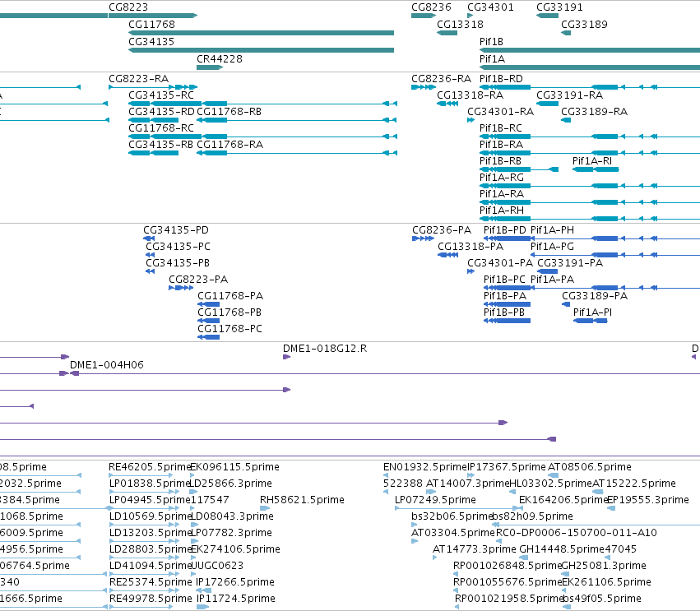Click the Pif1A-PA protein label

tap(552, 280)
